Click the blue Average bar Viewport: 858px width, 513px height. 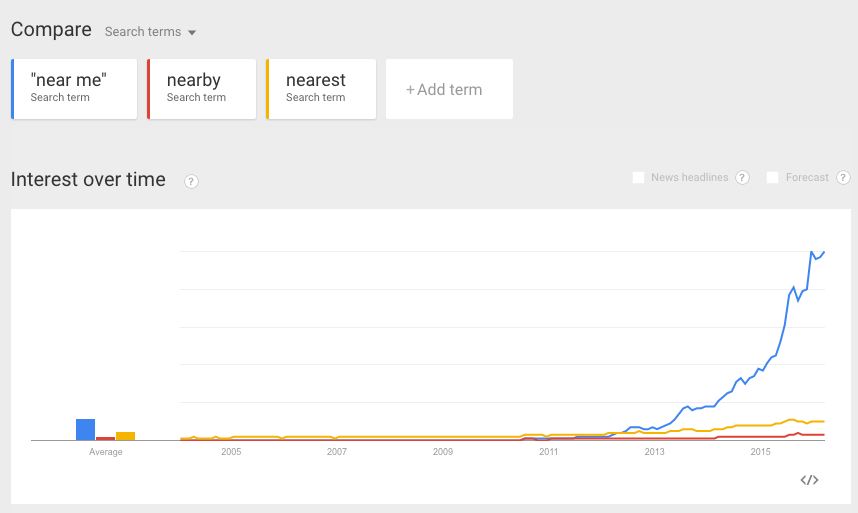(x=85, y=430)
